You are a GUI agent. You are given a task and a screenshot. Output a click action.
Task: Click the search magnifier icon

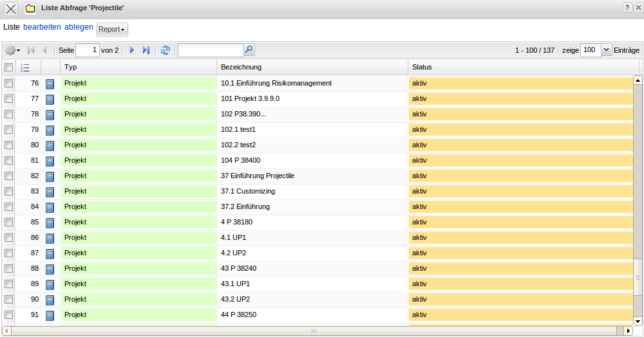pos(249,50)
